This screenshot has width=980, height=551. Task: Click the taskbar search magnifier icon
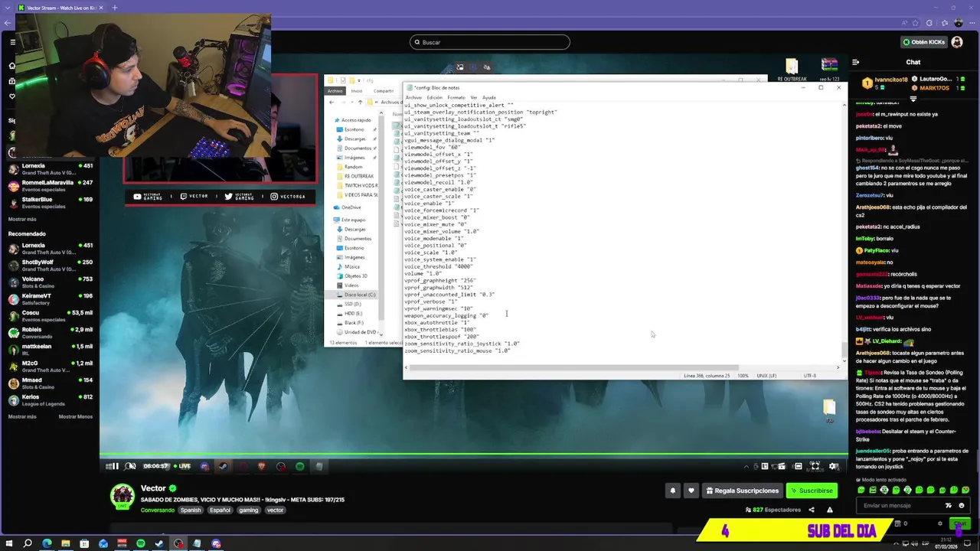(x=28, y=543)
